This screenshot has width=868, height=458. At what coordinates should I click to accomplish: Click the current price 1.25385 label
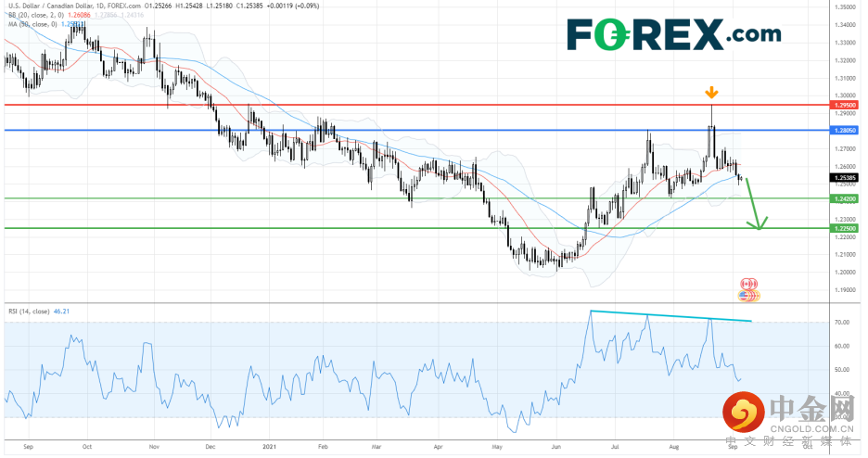pyautogui.click(x=845, y=178)
